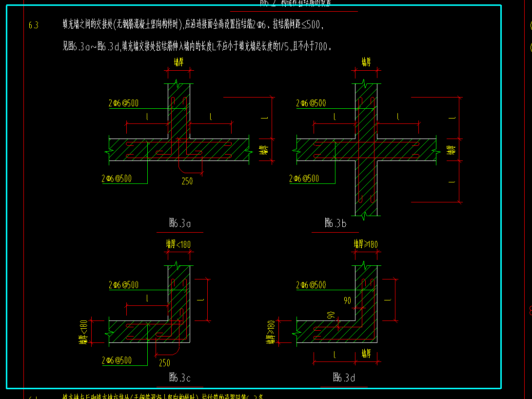Click the vertical 墙厚 label right of figure 6.3b
Viewport: 532px width, 399px height.
pos(451,150)
